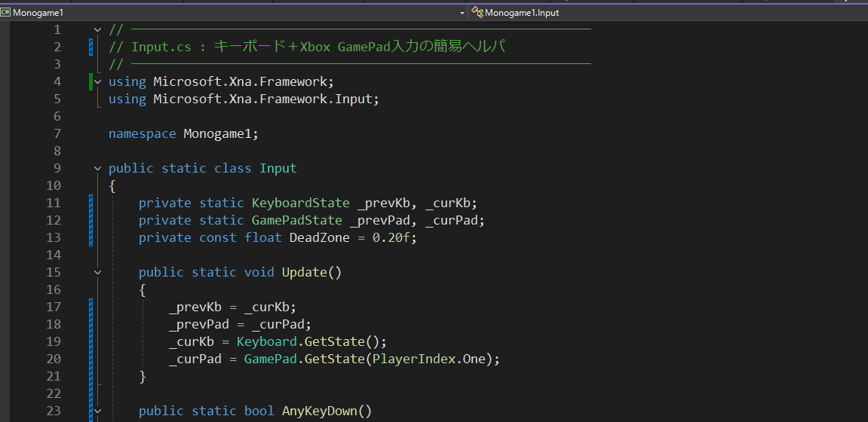Click the C# project icon in navigation bar
Screen dimensions: 868x422
[6, 12]
